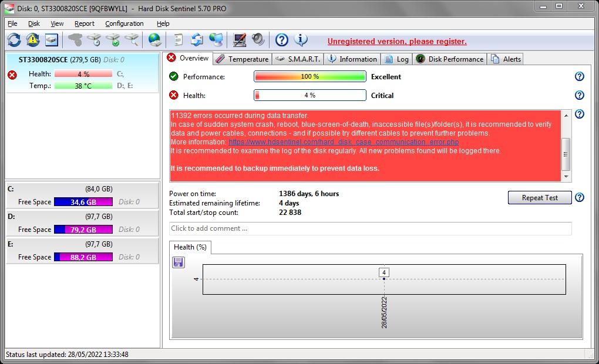This screenshot has height=364, width=599.
Task: Open the Disk menu
Action: click(33, 23)
